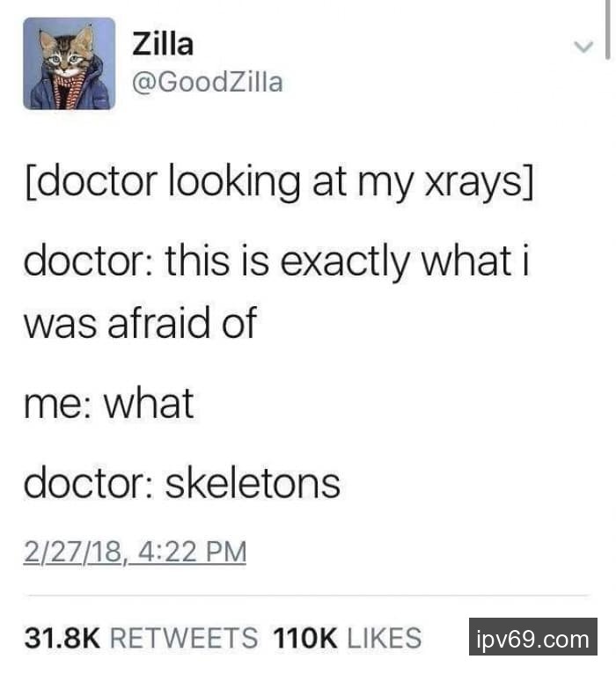Open the @GoodZilla handle profile

tap(208, 82)
